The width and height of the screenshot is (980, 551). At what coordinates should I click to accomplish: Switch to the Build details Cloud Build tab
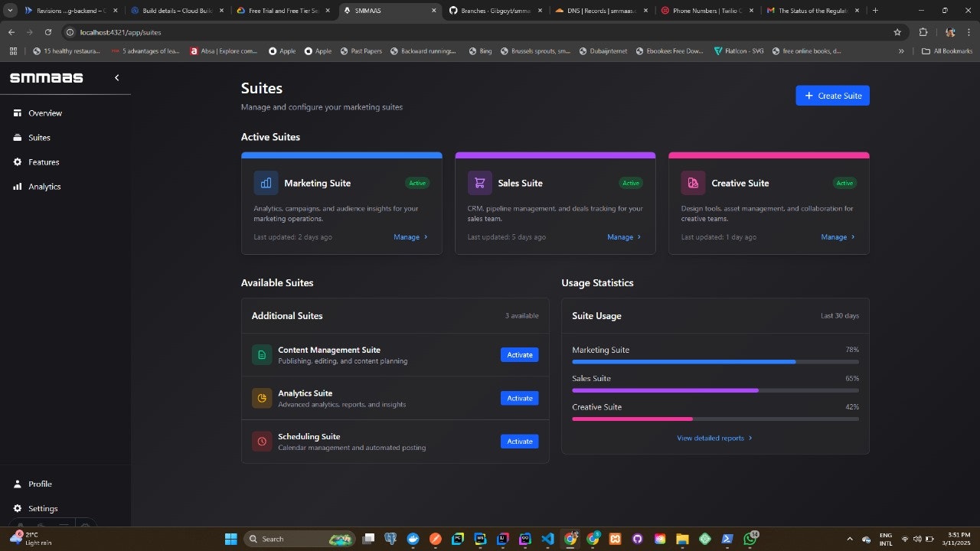coord(176,11)
